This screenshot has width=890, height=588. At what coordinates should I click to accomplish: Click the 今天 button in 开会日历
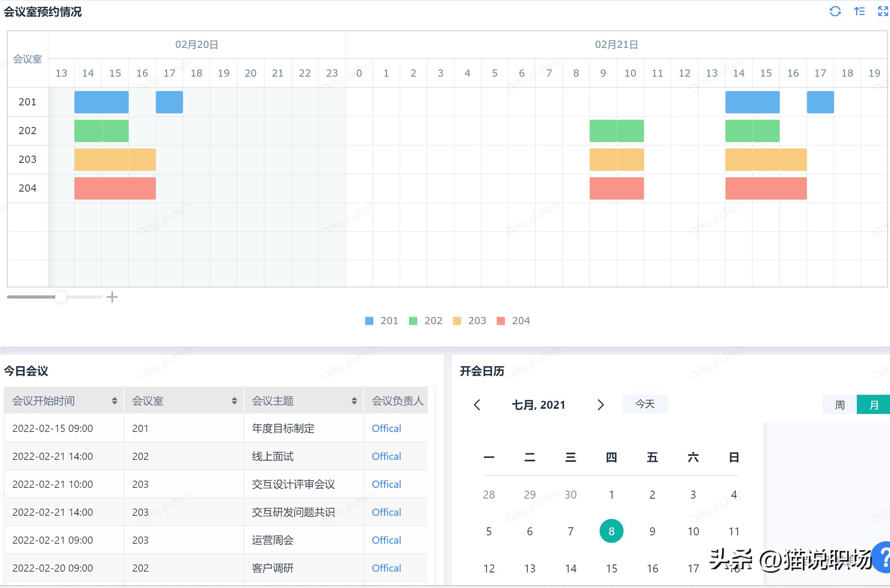(644, 404)
